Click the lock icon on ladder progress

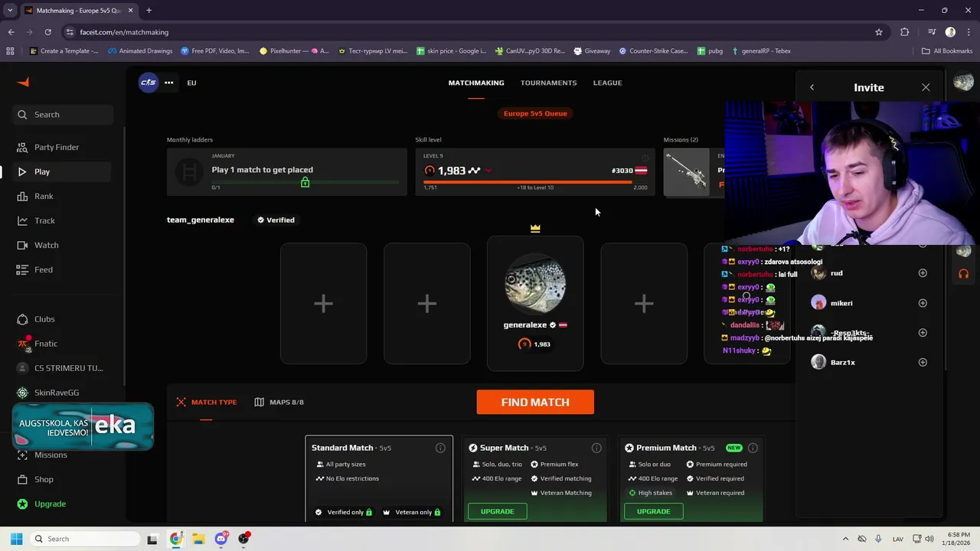tap(305, 182)
